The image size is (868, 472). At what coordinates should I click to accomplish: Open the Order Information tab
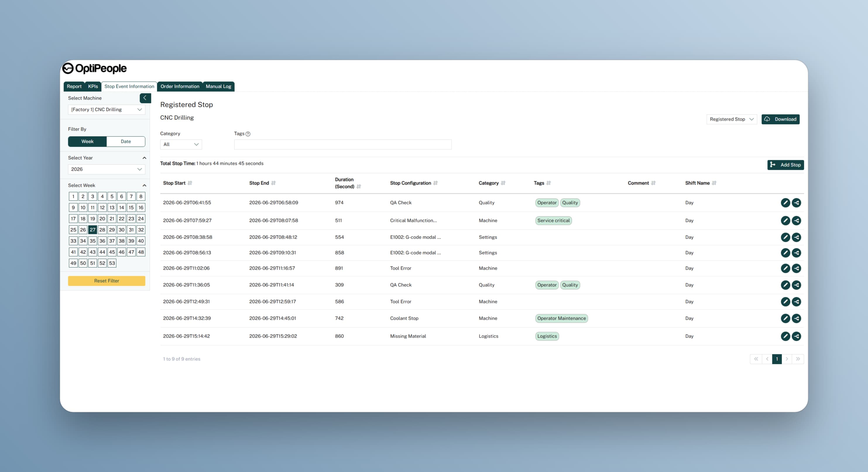coord(180,87)
